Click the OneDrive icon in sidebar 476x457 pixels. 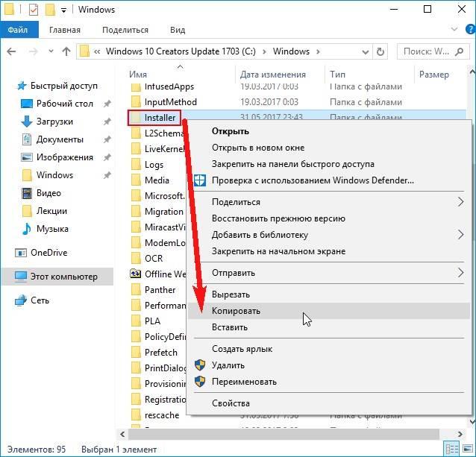(21, 253)
